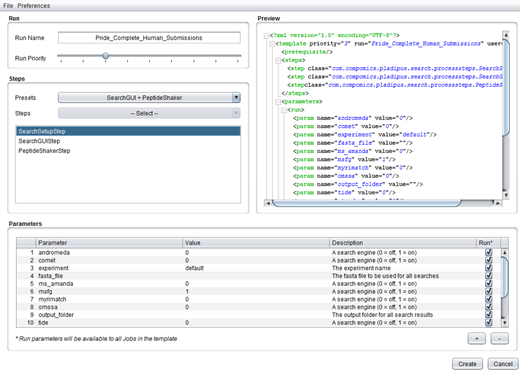Select the fasta_file parameter cell
Viewport: 520px width, 370px height.
(109, 276)
